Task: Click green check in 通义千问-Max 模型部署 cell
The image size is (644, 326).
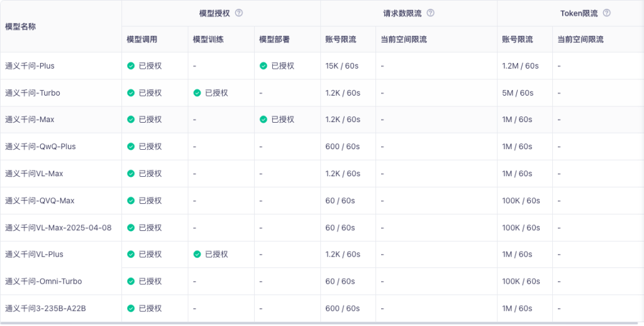Action: pyautogui.click(x=264, y=119)
